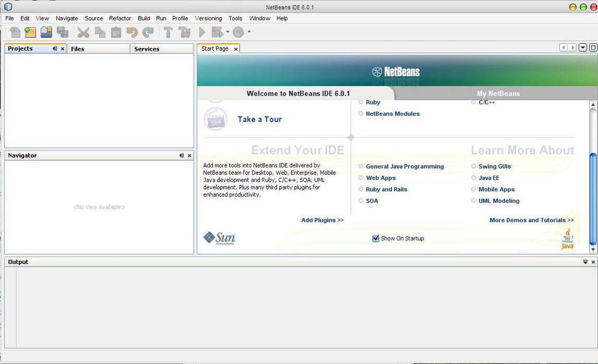Open the SOA tutorials link

[372, 201]
